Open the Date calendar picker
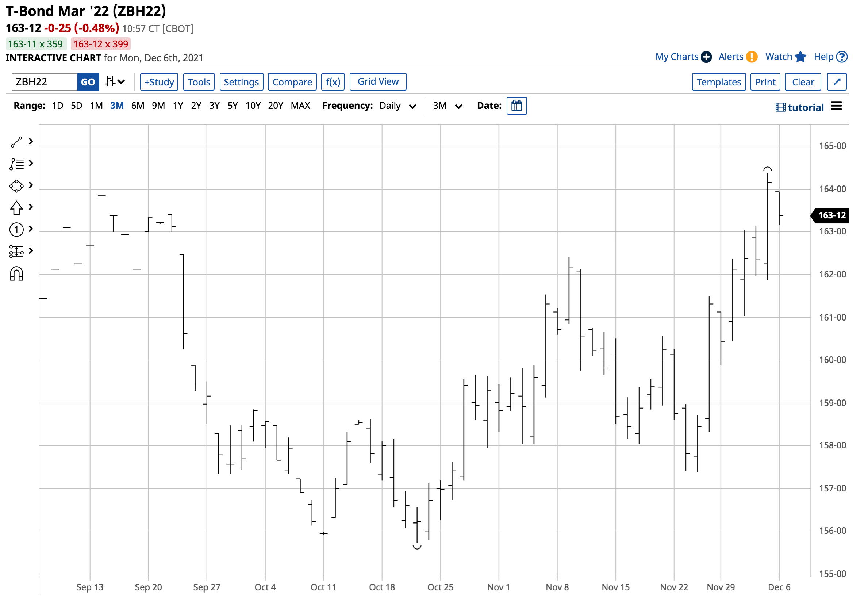Image resolution: width=868 pixels, height=601 pixels. (516, 106)
